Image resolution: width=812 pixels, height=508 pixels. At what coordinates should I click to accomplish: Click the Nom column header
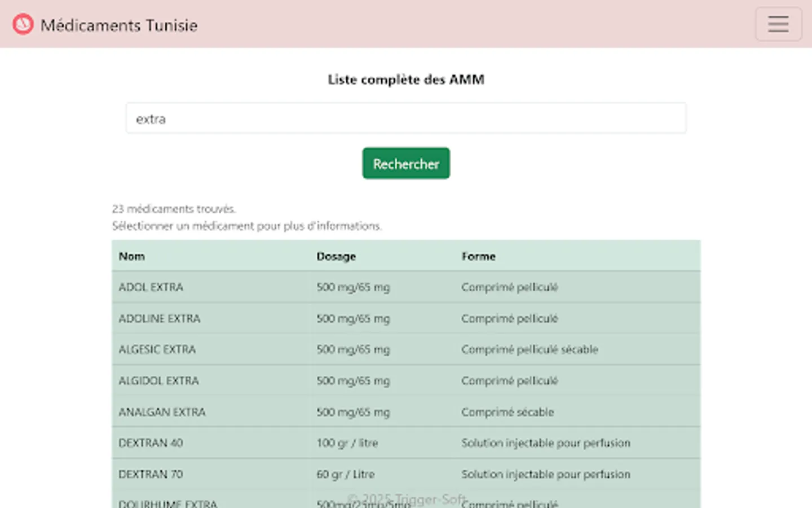point(131,256)
